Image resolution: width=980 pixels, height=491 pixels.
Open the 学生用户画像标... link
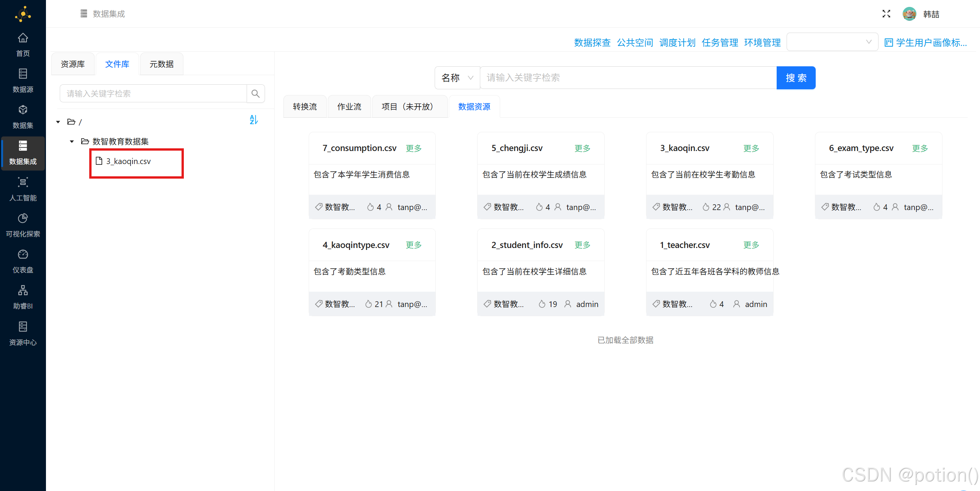931,43
